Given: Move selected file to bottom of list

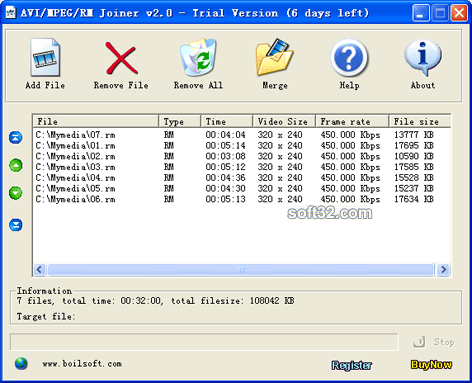Looking at the screenshot, I should (x=16, y=225).
